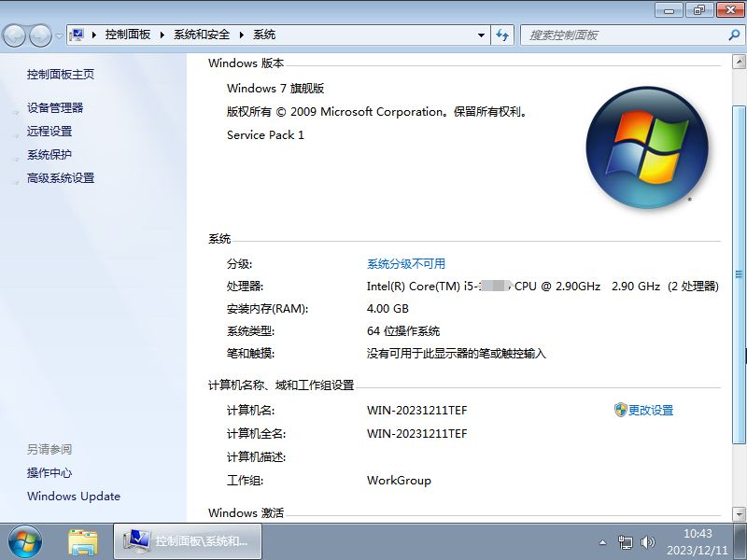Click the Back navigation arrow

click(x=15, y=34)
